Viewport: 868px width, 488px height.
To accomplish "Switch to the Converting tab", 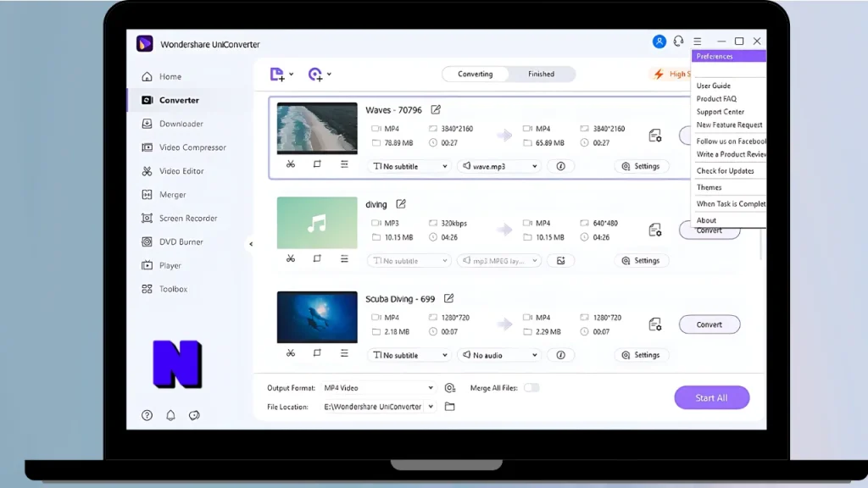I will click(475, 75).
